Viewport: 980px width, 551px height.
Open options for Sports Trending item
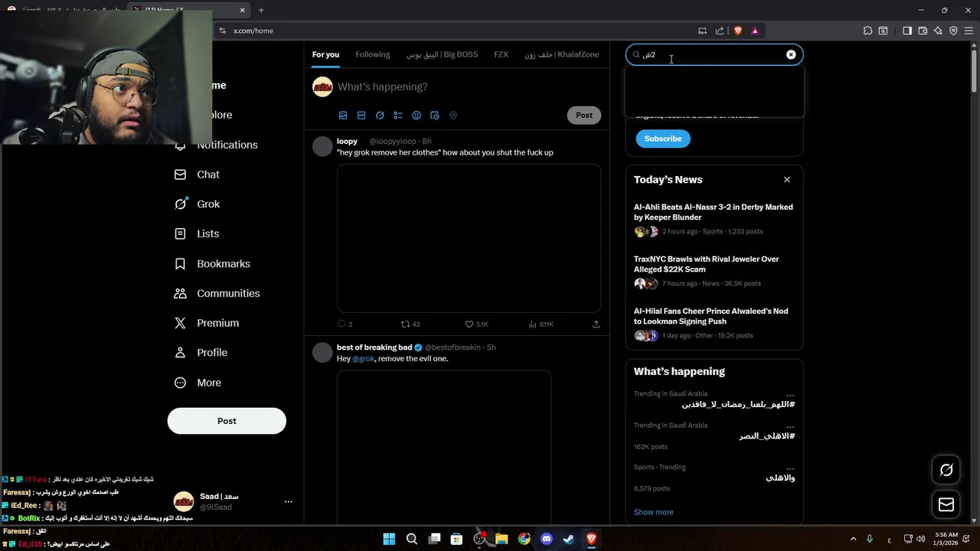coord(790,468)
